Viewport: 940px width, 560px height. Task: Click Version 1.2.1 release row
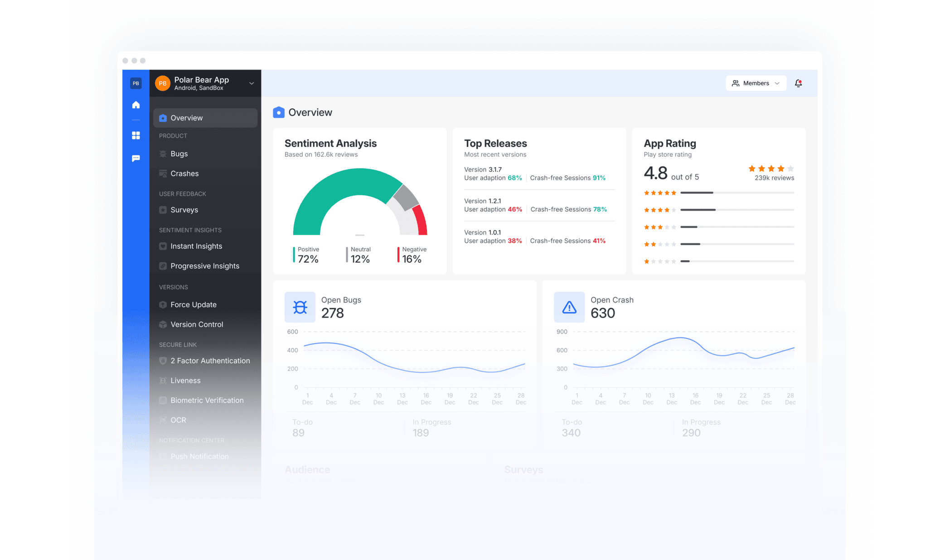point(539,205)
